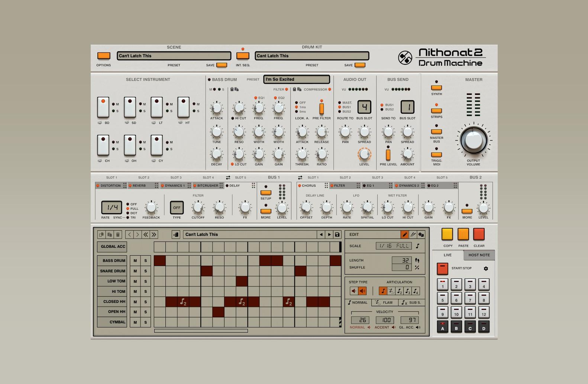Click the Bass Drum Tune knob
The width and height of the screenshot is (588, 384).
pos(216,132)
